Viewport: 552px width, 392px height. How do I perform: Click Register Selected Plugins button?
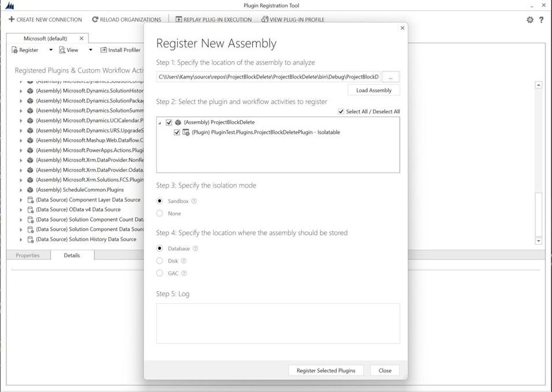(326, 371)
